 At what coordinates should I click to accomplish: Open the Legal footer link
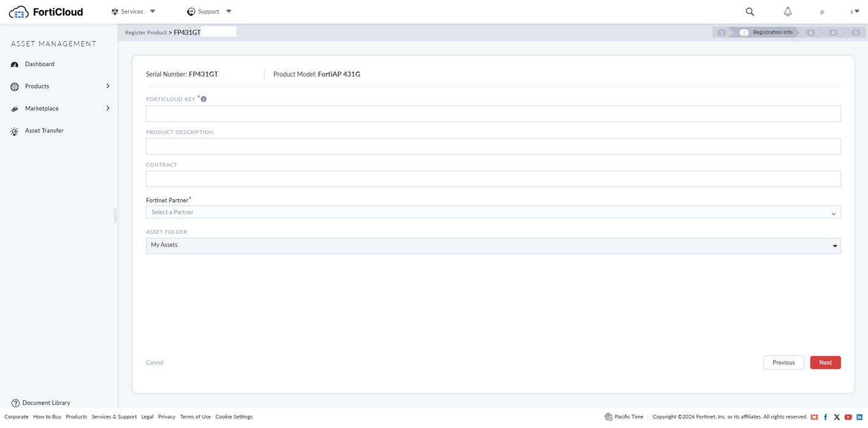(147, 417)
